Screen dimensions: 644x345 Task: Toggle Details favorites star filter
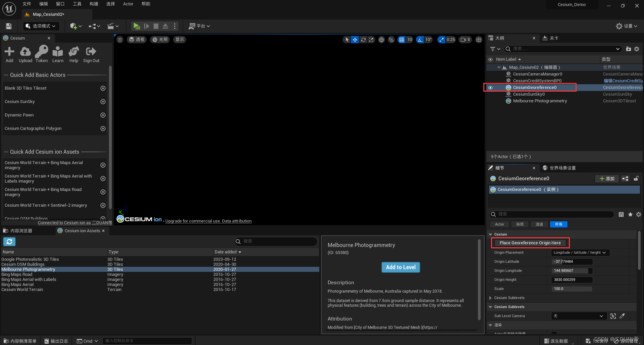(630, 214)
